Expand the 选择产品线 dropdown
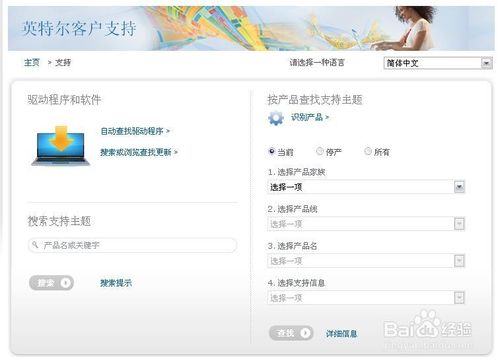Image resolution: width=500 pixels, height=363 pixels. click(x=366, y=224)
